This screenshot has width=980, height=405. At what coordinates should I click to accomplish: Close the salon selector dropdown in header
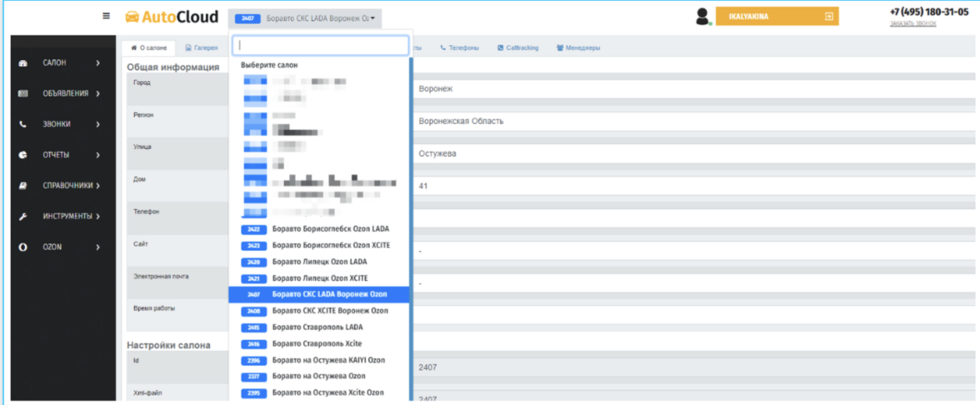pyautogui.click(x=305, y=18)
